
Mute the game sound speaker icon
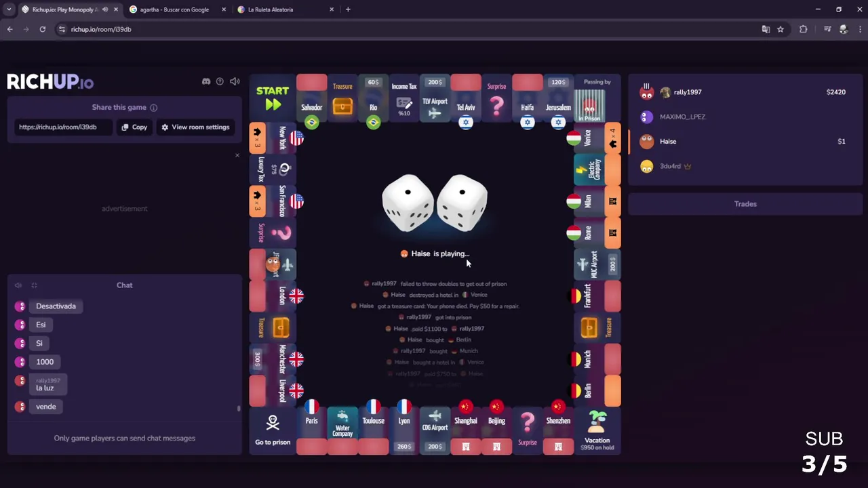tap(235, 81)
